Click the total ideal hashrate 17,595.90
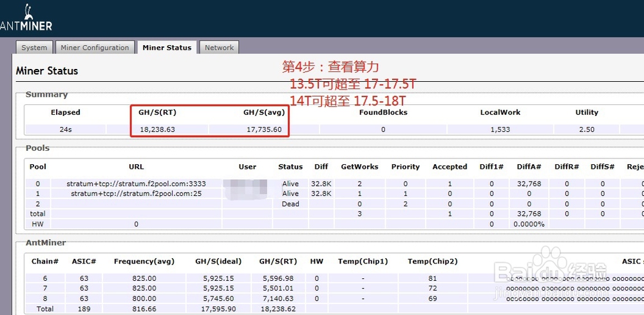Image resolution: width=644 pixels, height=315 pixels. [x=218, y=309]
